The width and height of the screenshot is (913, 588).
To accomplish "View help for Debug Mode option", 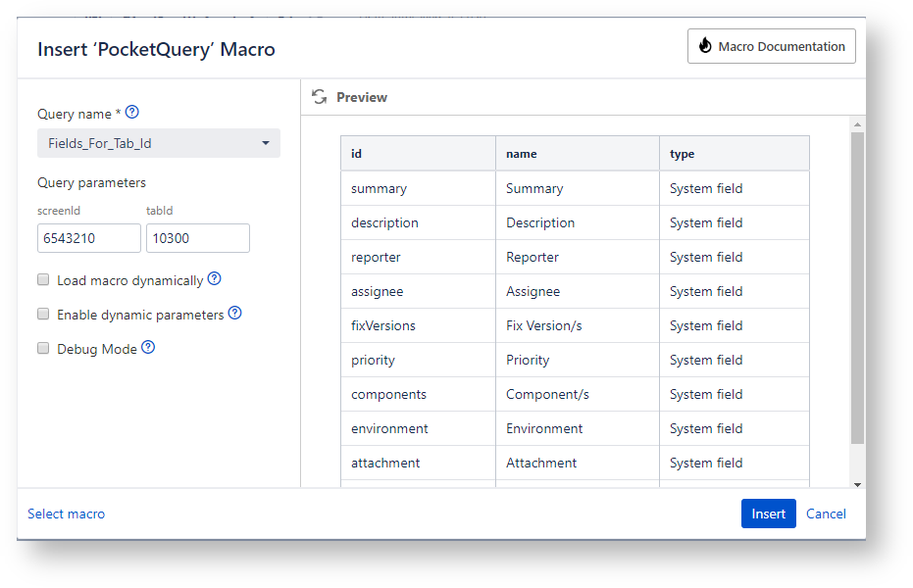I will pyautogui.click(x=150, y=347).
